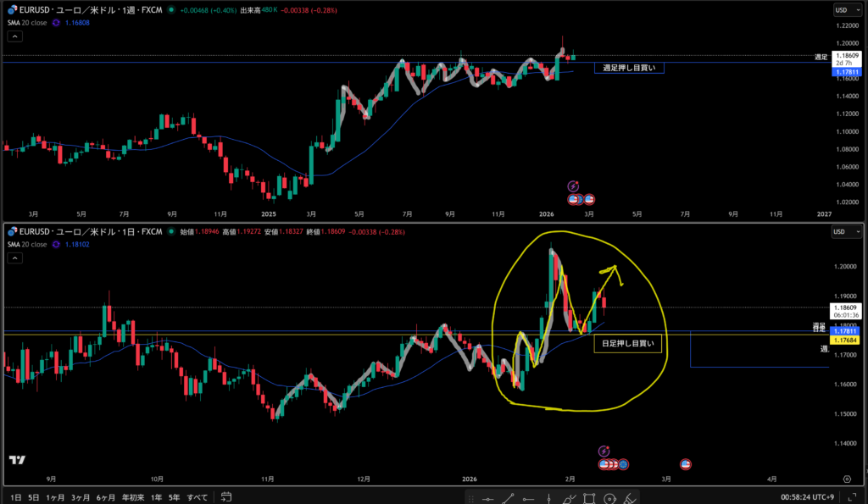This screenshot has height=504, width=868.
Task: Select the 週足押し目買い text label
Action: (628, 67)
